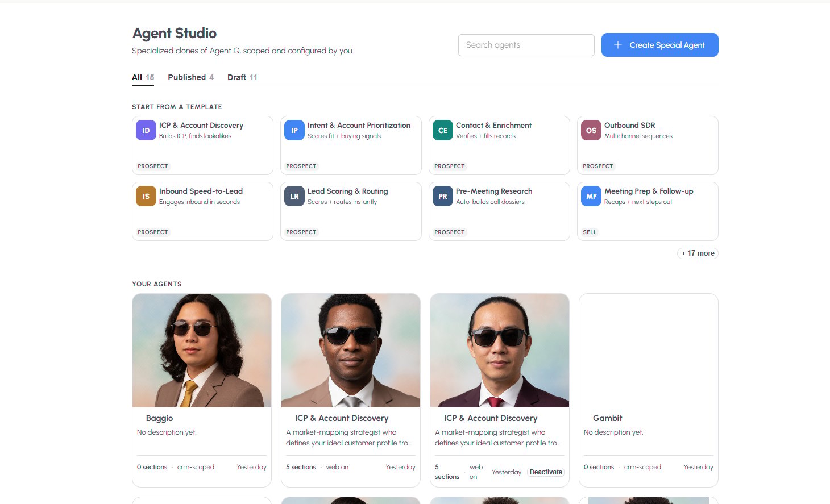Click the CE icon for Contact & Enrichment

pyautogui.click(x=443, y=130)
